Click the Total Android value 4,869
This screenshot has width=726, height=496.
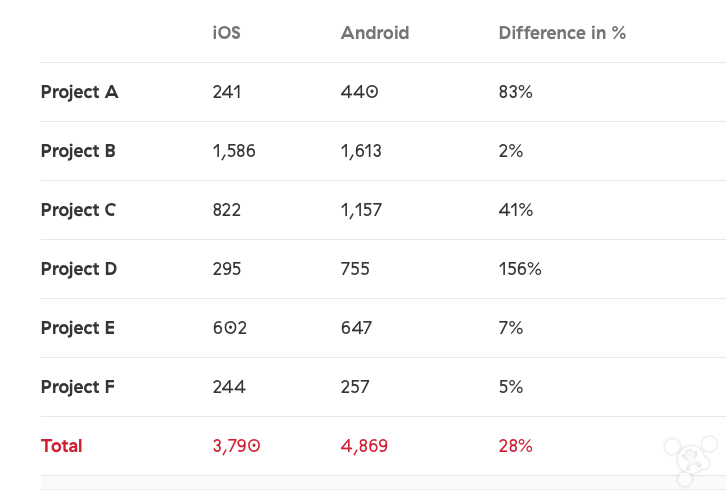(364, 446)
